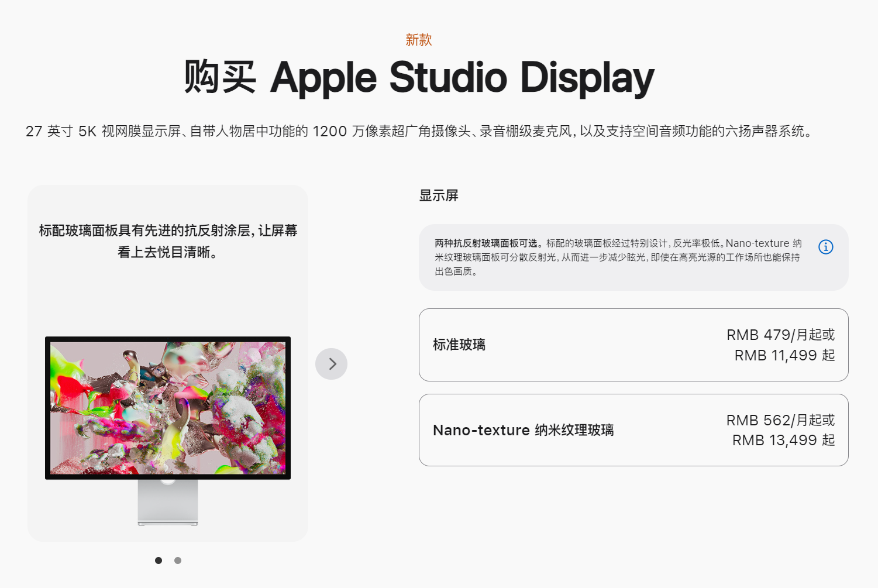
Task: Choose the Nano-texture 纳米纹理玻璃 option
Action: 633,430
